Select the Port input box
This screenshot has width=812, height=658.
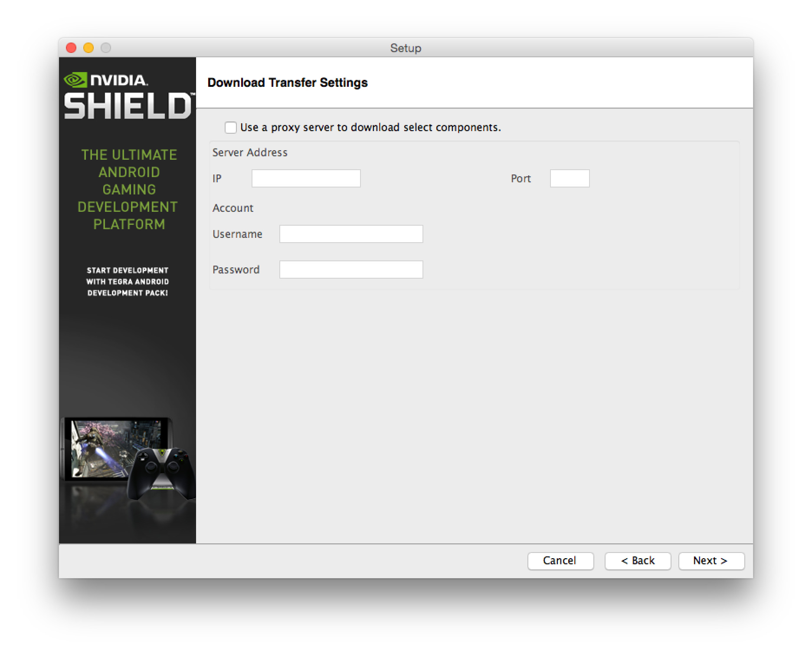coord(569,178)
